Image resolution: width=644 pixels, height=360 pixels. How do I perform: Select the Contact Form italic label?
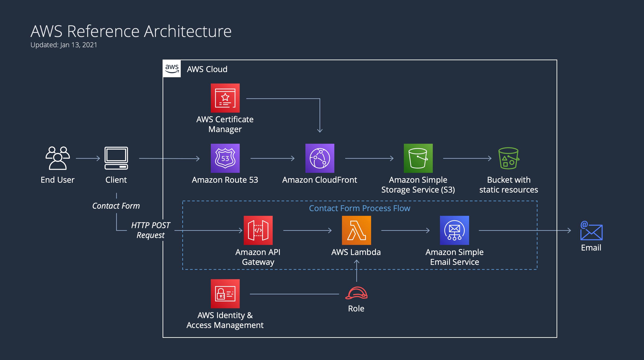pos(116,206)
